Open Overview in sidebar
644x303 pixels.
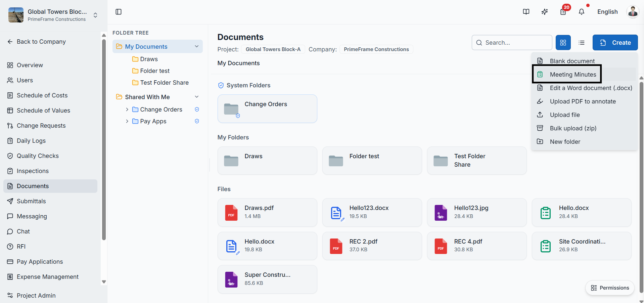(50, 65)
